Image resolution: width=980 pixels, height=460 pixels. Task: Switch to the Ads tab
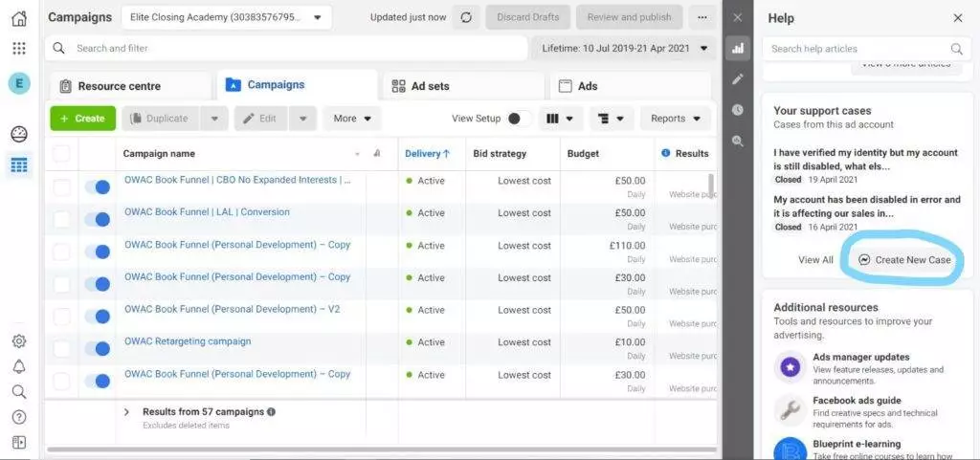point(631,86)
